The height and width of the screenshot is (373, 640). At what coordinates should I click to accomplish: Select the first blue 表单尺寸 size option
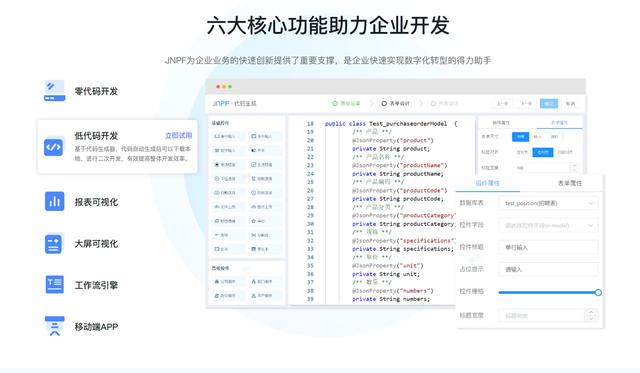pos(520,137)
